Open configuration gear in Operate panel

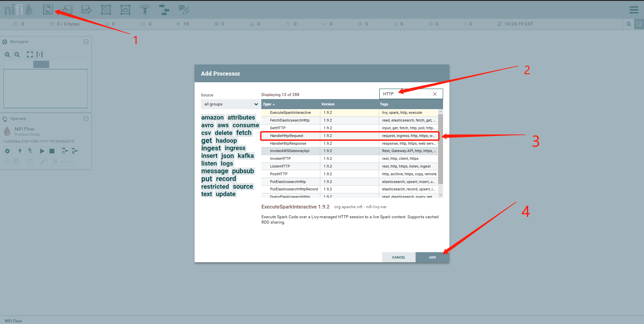(x=7, y=151)
